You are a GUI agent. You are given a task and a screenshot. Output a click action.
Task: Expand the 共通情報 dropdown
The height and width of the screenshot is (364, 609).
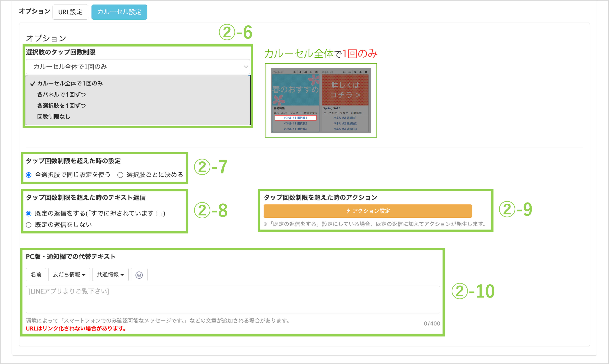pos(110,275)
